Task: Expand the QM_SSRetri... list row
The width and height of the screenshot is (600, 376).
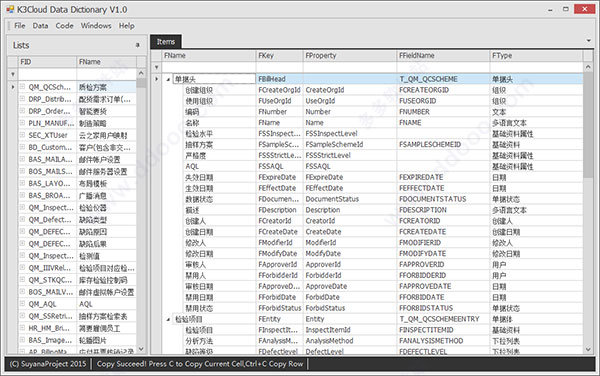Action: pos(23,316)
